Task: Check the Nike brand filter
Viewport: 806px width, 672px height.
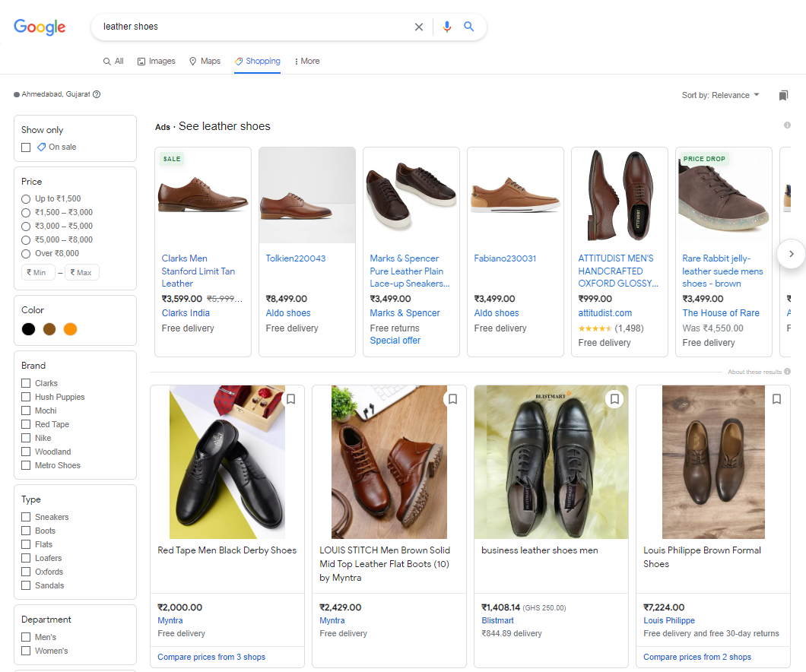Action: click(26, 438)
